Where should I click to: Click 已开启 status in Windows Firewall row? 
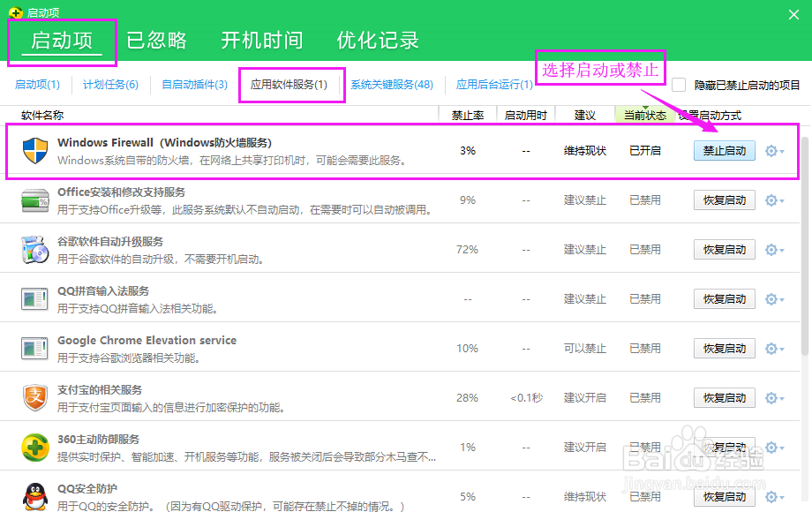644,151
